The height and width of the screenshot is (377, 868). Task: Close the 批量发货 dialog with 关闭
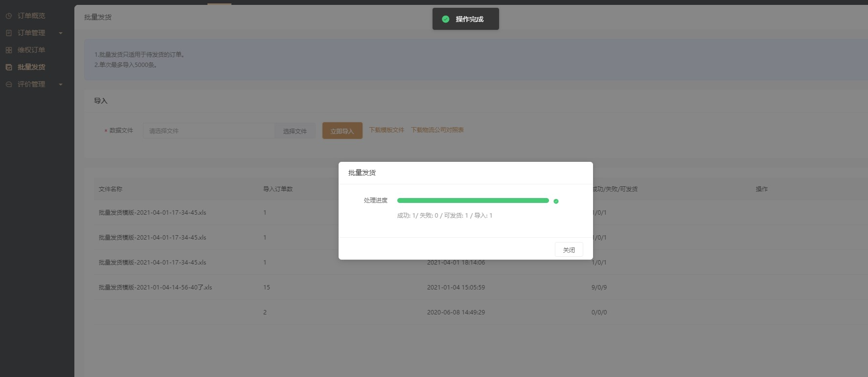569,250
